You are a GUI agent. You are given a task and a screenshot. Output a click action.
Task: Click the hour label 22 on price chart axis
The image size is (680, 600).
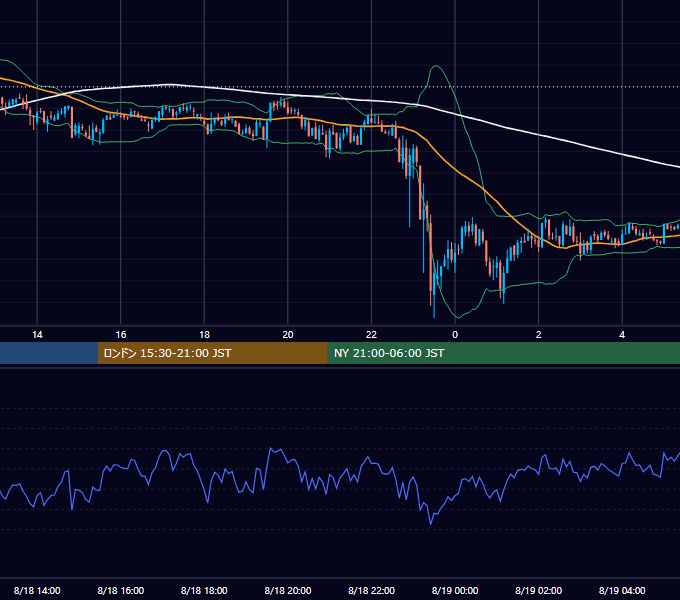point(371,335)
